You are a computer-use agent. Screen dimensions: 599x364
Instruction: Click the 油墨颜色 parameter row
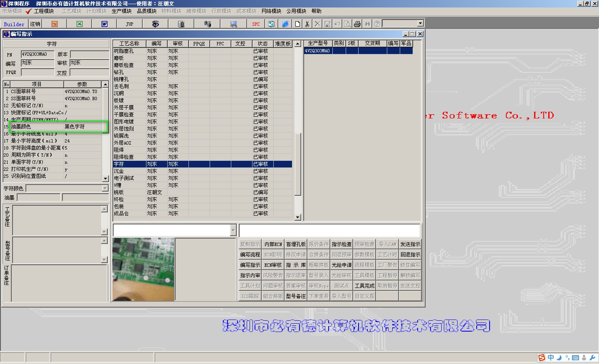click(x=53, y=127)
